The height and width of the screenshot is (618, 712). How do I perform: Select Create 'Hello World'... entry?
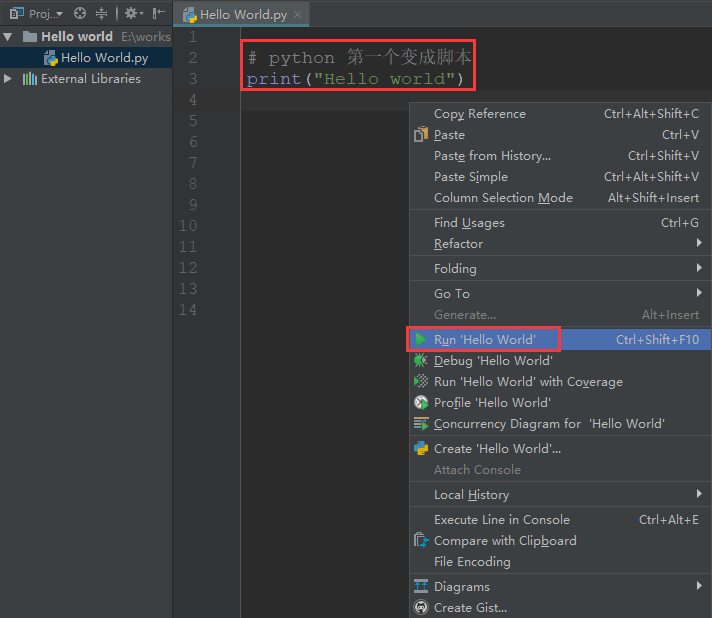click(x=560, y=449)
